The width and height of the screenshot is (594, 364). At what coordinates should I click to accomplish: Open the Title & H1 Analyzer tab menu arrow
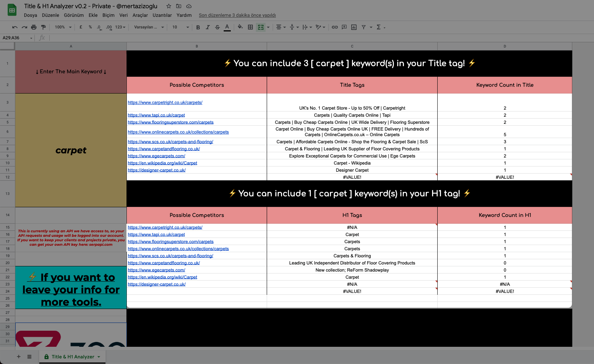click(x=99, y=357)
